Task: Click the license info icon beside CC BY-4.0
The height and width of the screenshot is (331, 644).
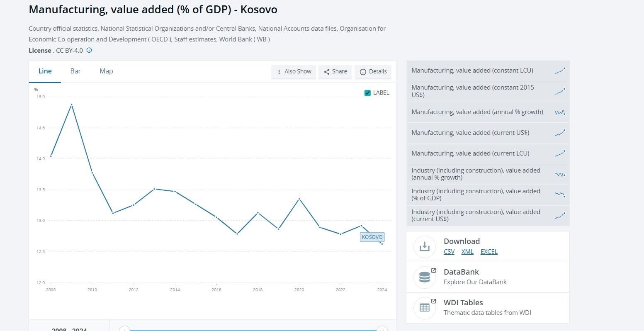Action: (x=89, y=50)
